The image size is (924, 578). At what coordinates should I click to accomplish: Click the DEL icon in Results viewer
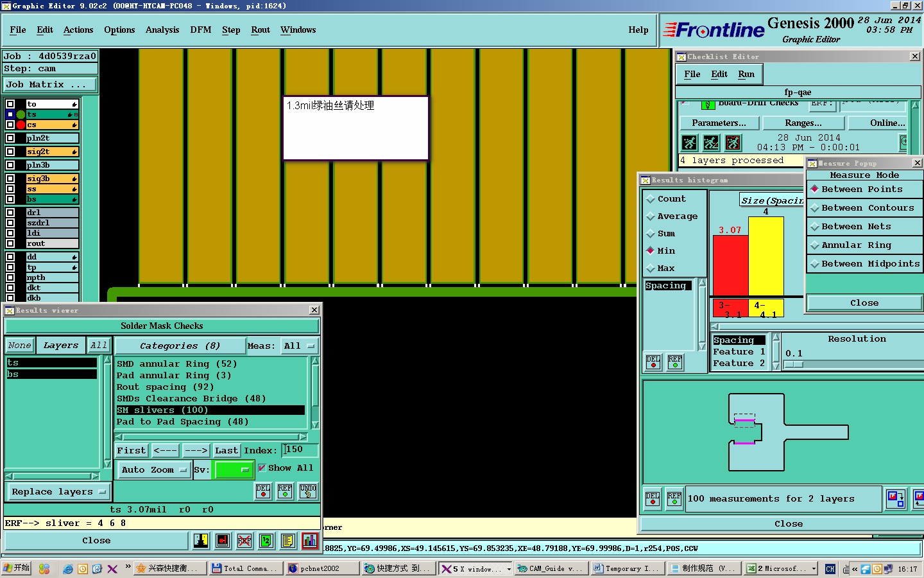pyautogui.click(x=263, y=491)
